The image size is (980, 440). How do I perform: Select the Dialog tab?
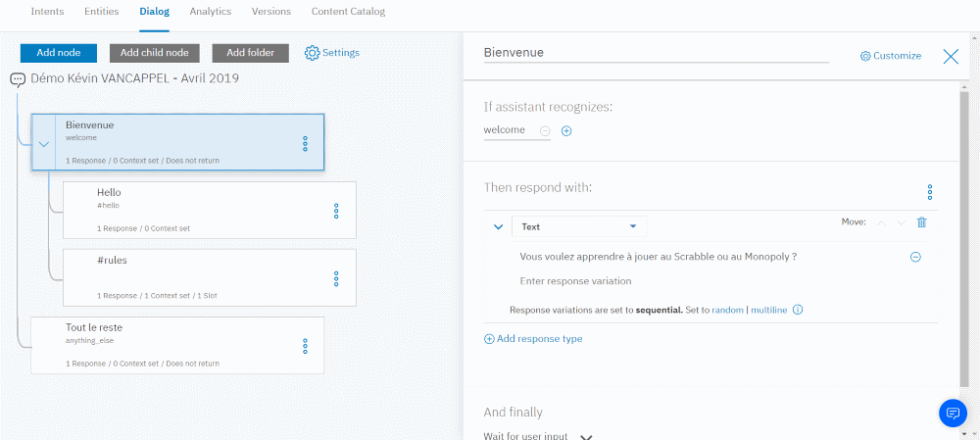point(155,11)
